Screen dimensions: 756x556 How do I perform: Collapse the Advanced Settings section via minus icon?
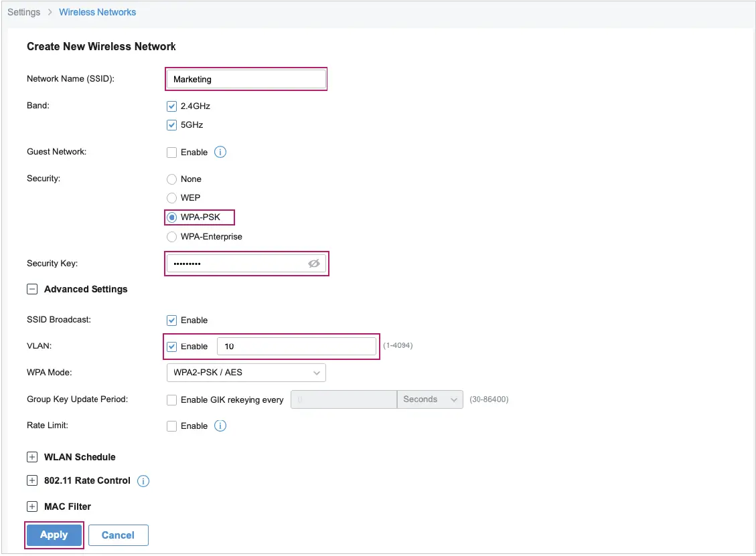coord(31,289)
